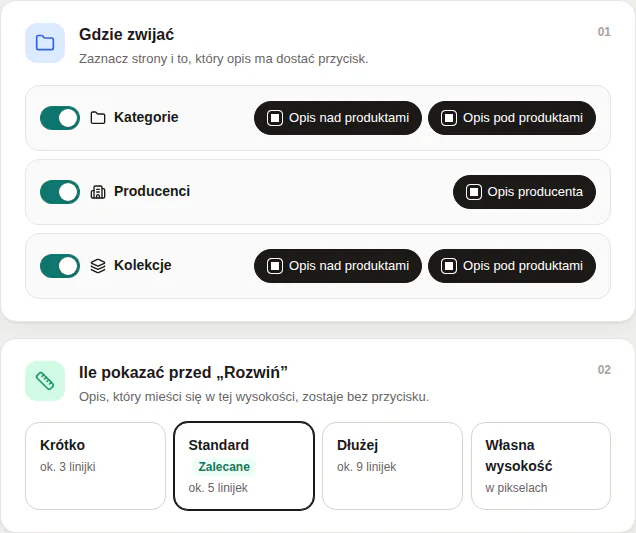This screenshot has width=636, height=533.
Task: Click the building icon next to Producenci
Action: pyautogui.click(x=98, y=192)
